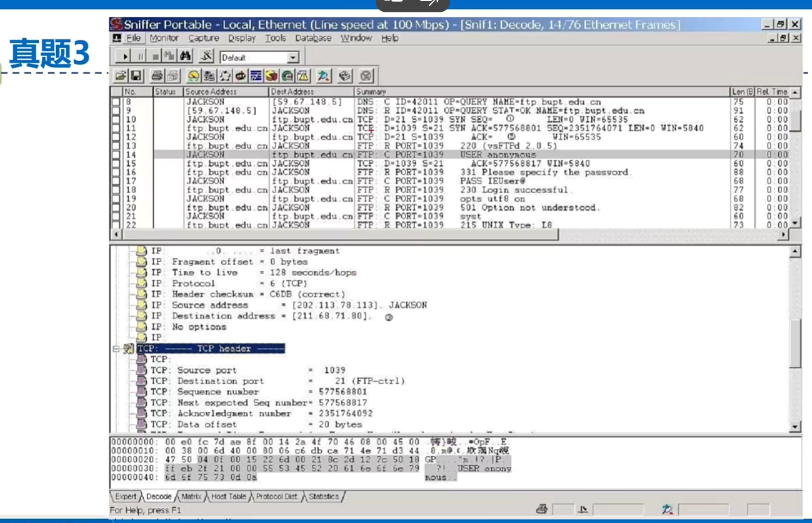Click the TCP header section icon
The image size is (812, 523).
click(129, 348)
